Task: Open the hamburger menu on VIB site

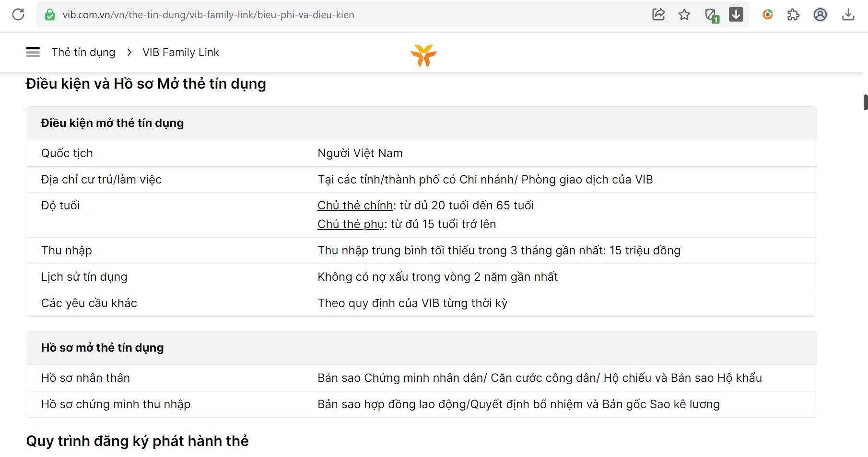Action: [33, 52]
